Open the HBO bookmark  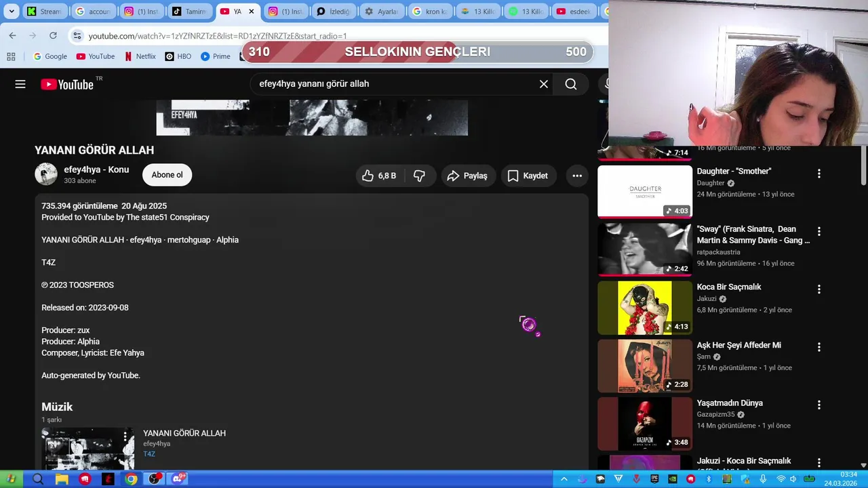(x=178, y=56)
